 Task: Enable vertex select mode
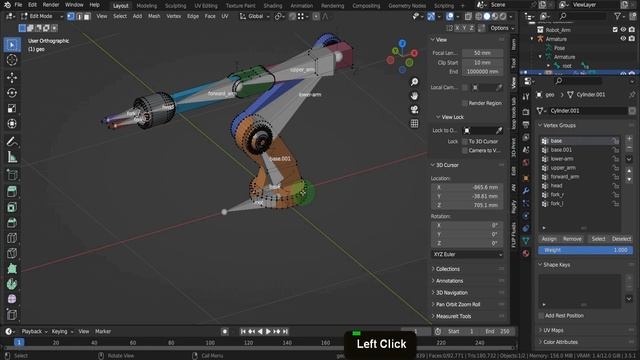click(71, 16)
